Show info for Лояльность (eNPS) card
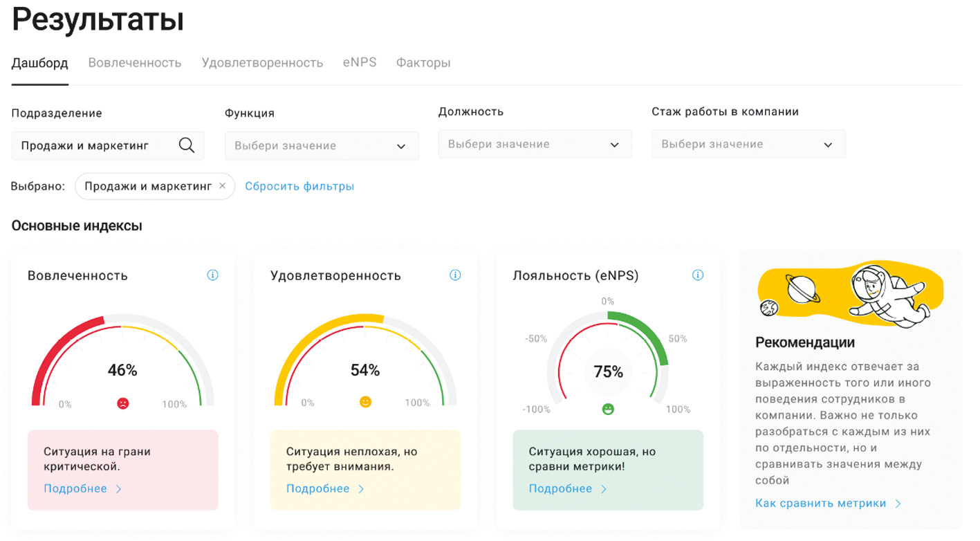The width and height of the screenshot is (980, 541). (x=698, y=275)
